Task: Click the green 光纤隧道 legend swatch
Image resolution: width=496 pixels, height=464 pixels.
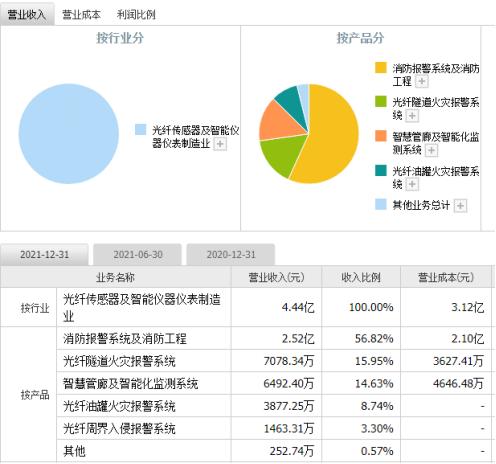Action: click(381, 102)
